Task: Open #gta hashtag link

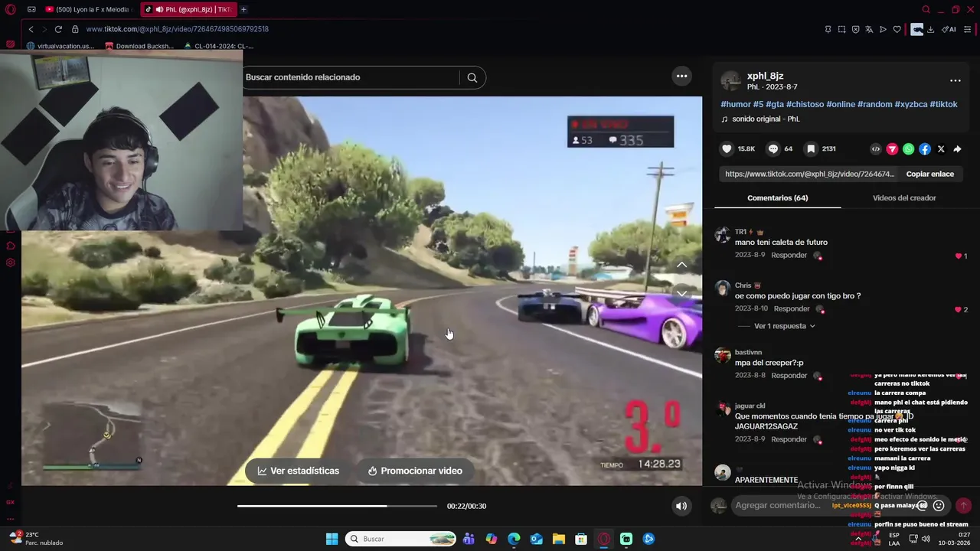Action: coord(775,104)
